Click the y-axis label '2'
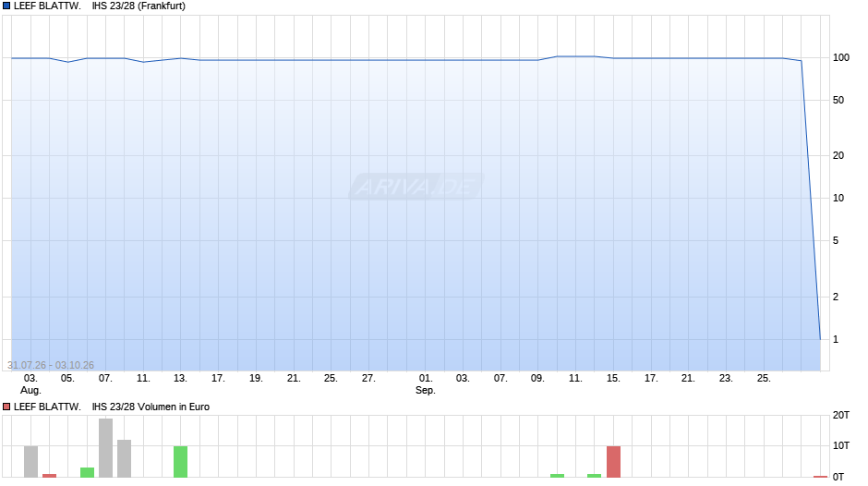 coord(836,297)
